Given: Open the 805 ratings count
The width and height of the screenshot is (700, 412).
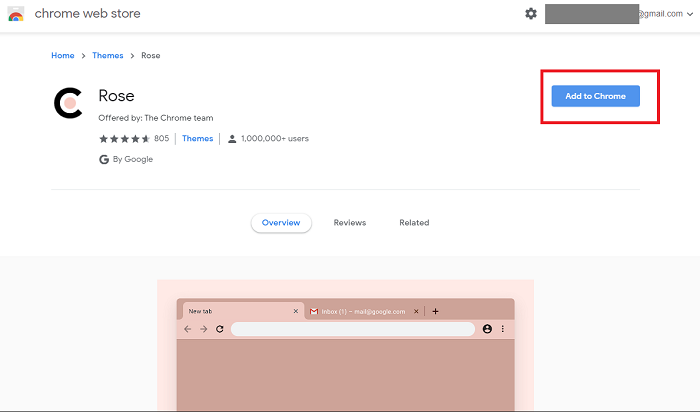Looking at the screenshot, I should (x=161, y=138).
